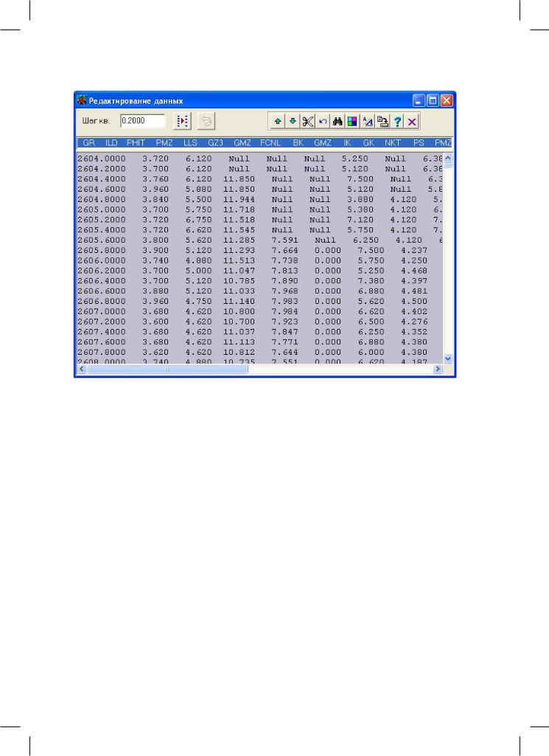Click into the Шаг кв. step field
The width and height of the screenshot is (549, 756).
click(x=142, y=120)
